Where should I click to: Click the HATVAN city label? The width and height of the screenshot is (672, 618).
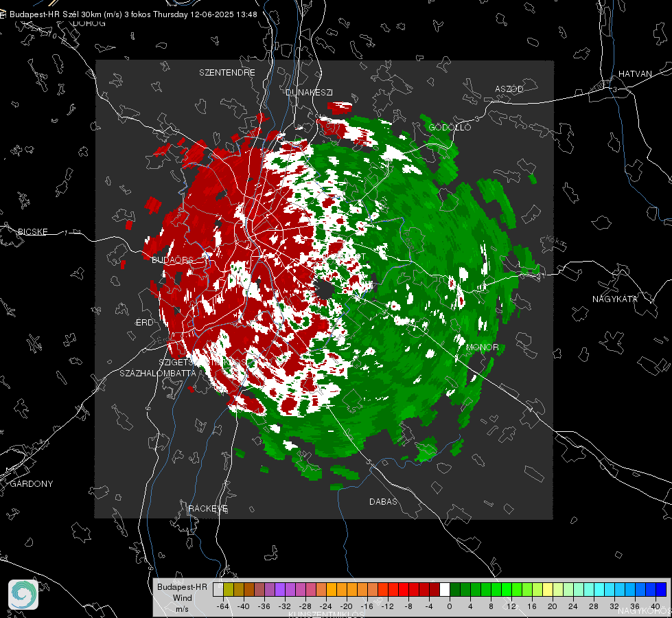(635, 73)
